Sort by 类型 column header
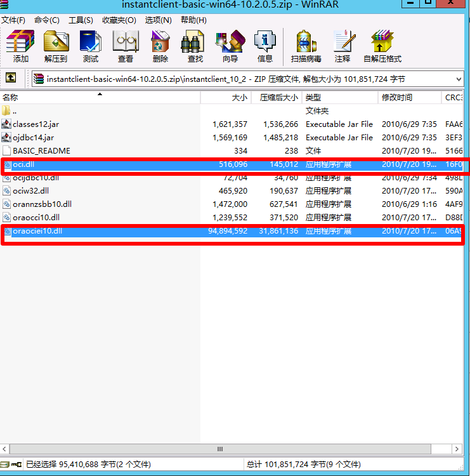This screenshot has height=476, width=470. [x=340, y=98]
